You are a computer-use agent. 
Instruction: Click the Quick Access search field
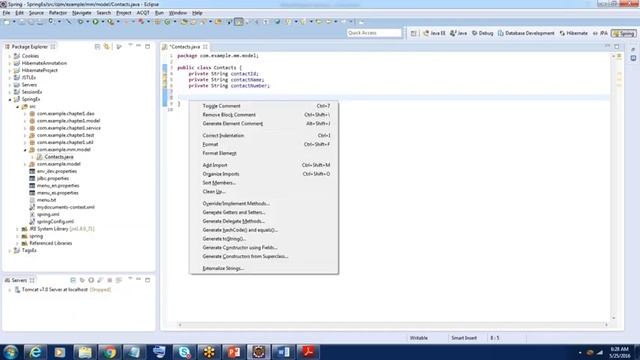point(374,33)
